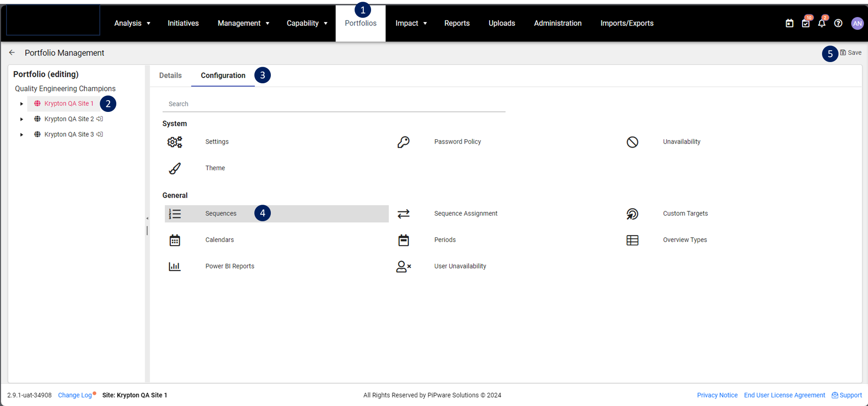
Task: Click the Calendars icon
Action: (x=174, y=240)
